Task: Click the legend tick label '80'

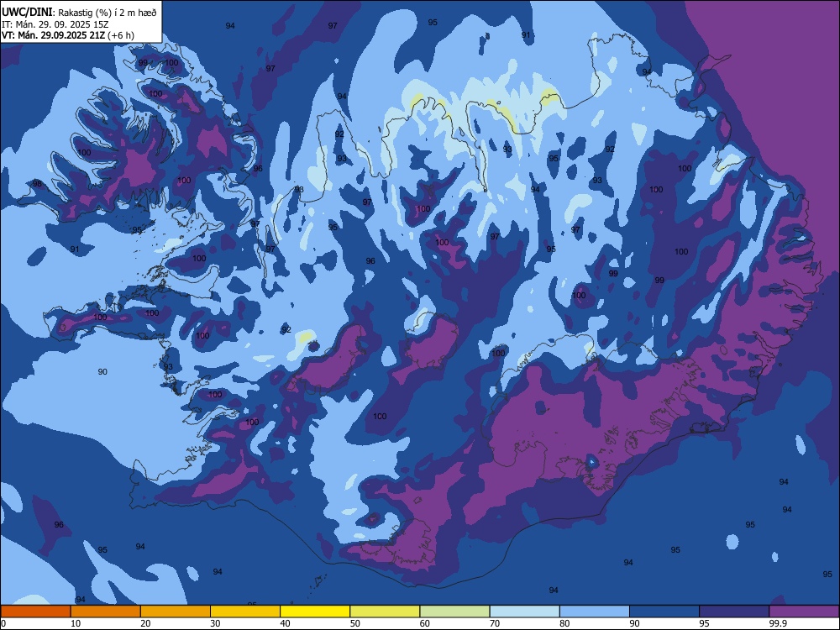Action: click(x=564, y=623)
